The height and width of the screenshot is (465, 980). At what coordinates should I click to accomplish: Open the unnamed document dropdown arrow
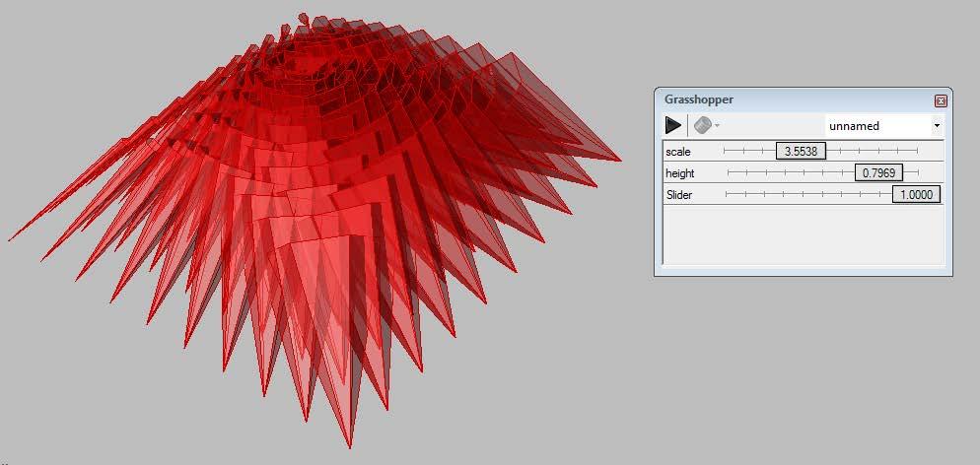[x=937, y=126]
